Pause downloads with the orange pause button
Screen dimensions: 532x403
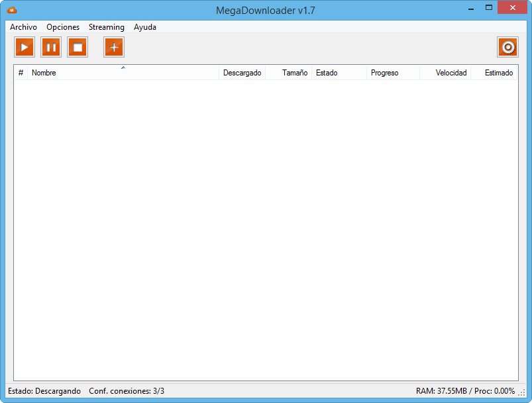[51, 47]
